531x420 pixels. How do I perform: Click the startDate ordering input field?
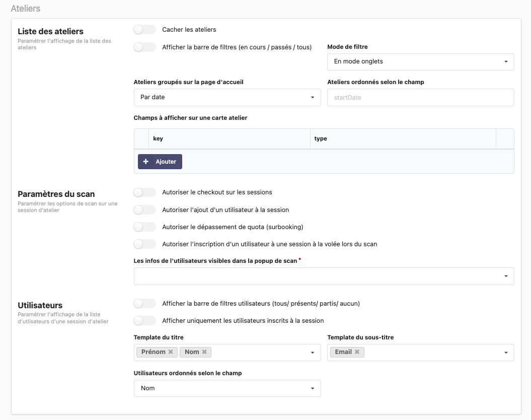pos(420,97)
